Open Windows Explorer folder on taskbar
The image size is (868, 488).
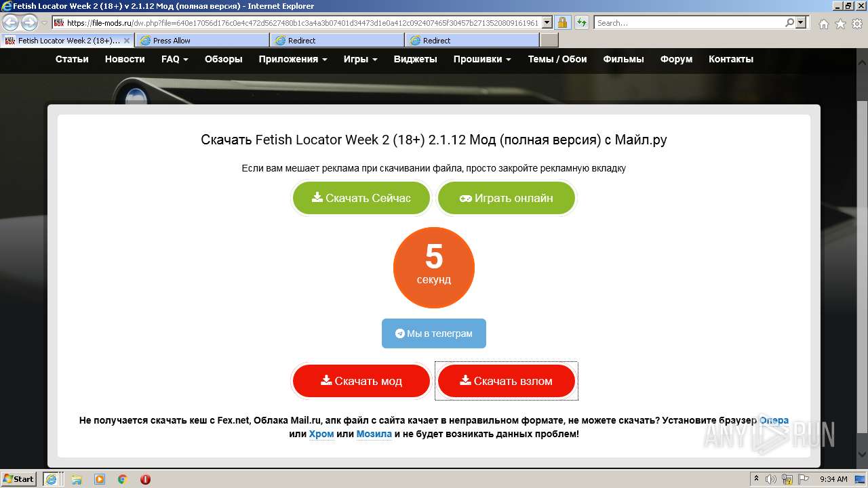tap(77, 479)
